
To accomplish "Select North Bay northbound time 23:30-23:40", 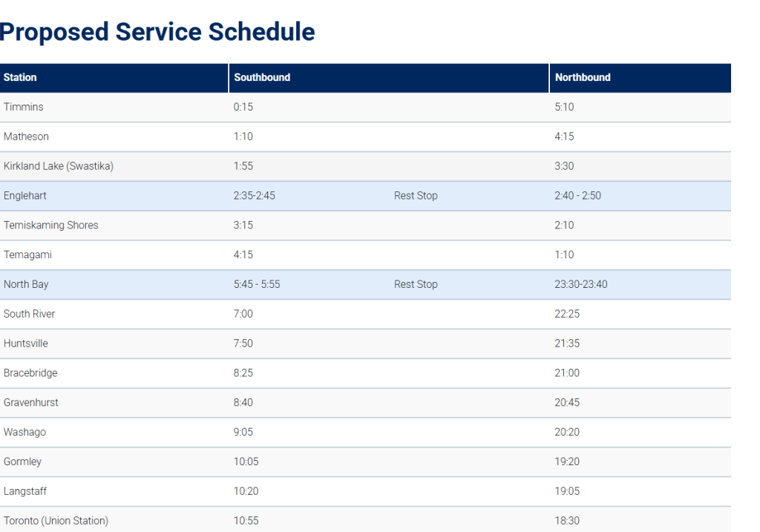I will (x=580, y=284).
